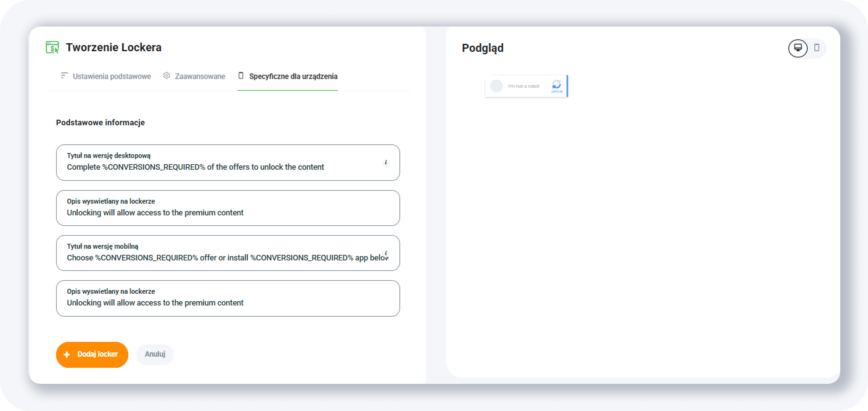Viewport: 868px width, 411px height.
Task: Switch preview to desktop view
Action: click(798, 48)
